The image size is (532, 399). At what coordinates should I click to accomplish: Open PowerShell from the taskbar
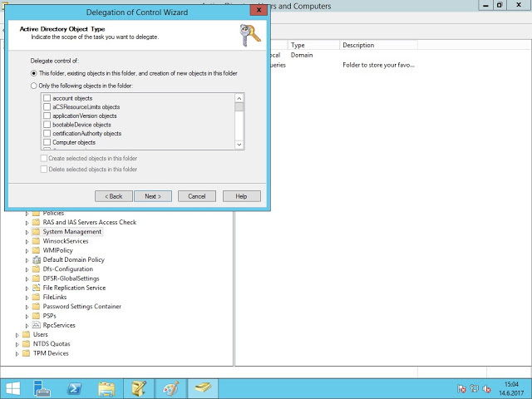click(75, 388)
